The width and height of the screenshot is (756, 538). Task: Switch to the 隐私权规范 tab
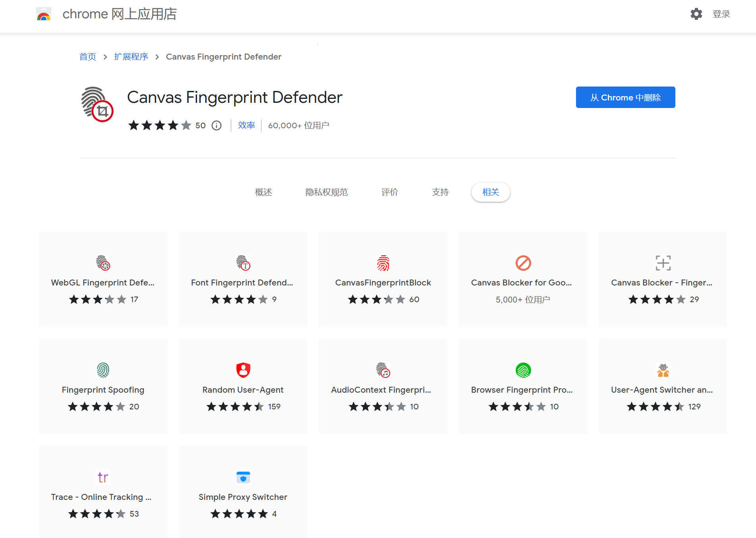point(327,192)
